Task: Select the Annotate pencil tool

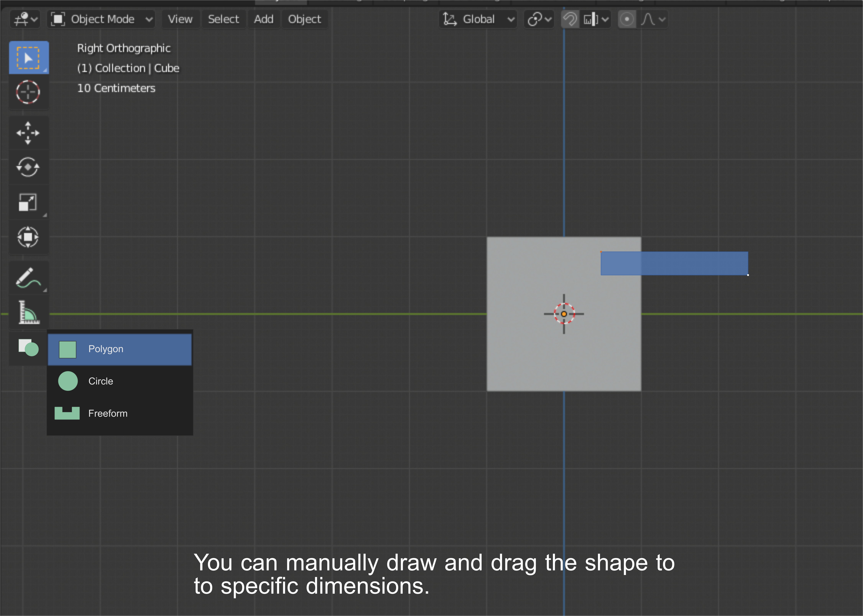Action: pyautogui.click(x=28, y=278)
